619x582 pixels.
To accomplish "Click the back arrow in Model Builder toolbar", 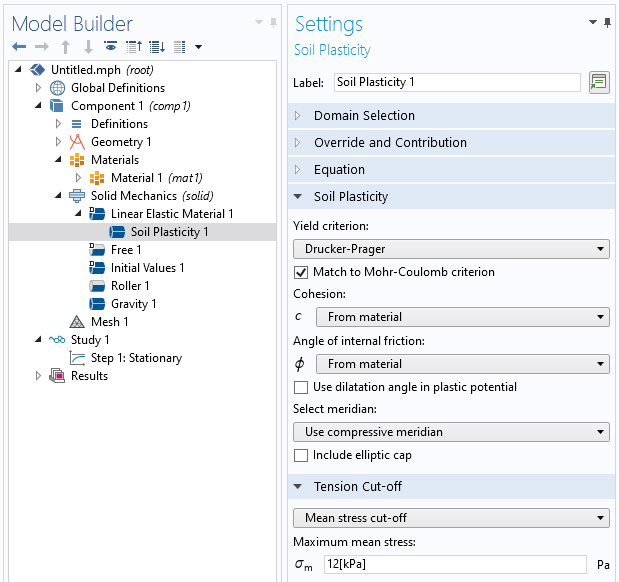I will (x=19, y=47).
